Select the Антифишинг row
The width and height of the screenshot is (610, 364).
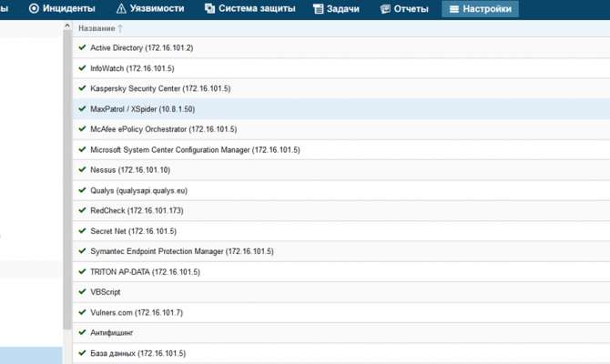point(341,333)
